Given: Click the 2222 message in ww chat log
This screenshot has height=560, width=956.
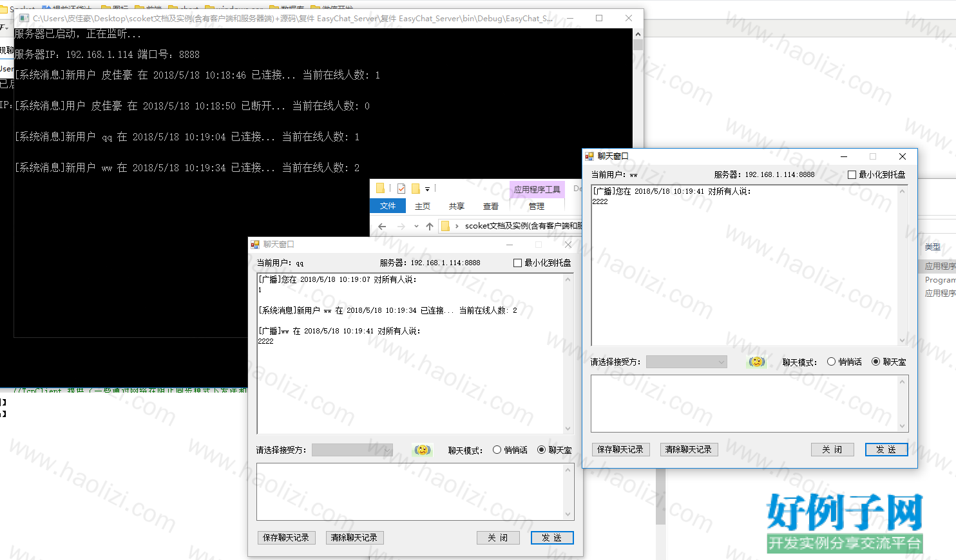Looking at the screenshot, I should [x=600, y=201].
